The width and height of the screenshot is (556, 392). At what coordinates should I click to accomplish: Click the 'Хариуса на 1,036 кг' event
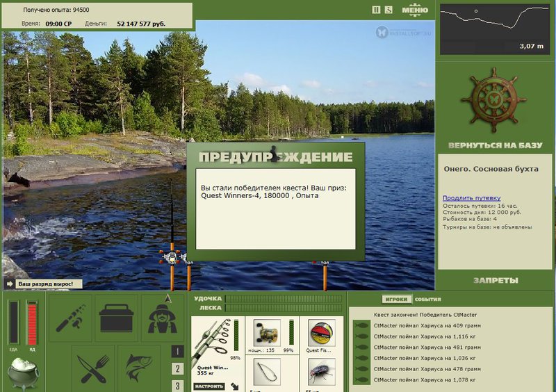pyautogui.click(x=425, y=358)
